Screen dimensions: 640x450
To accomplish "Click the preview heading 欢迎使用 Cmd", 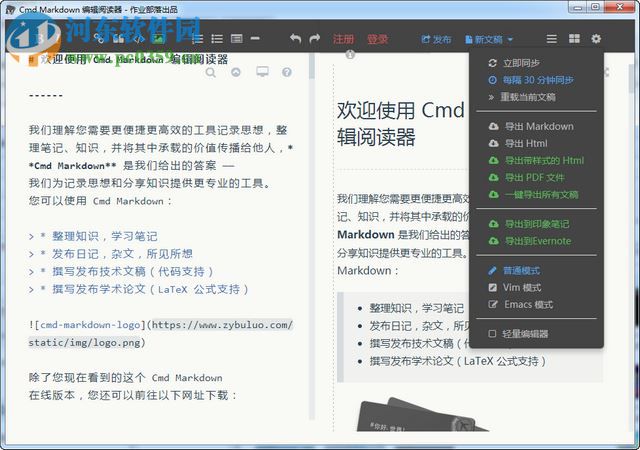I will tap(401, 110).
